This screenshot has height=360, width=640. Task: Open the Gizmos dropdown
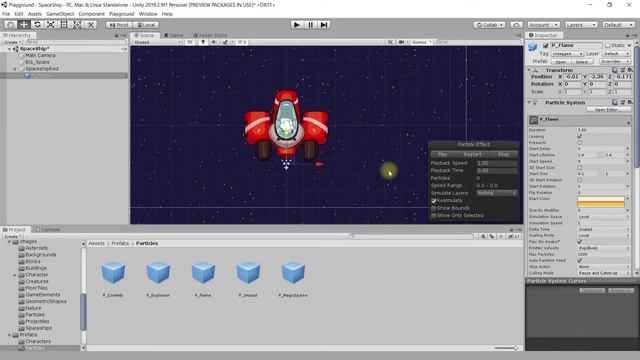click(421, 42)
